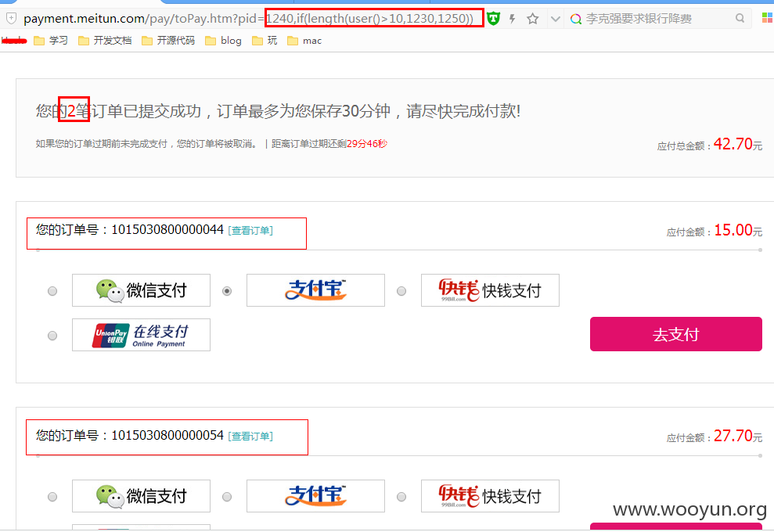Click order number 1015030800000054 text
This screenshot has width=774, height=532.
click(167, 436)
